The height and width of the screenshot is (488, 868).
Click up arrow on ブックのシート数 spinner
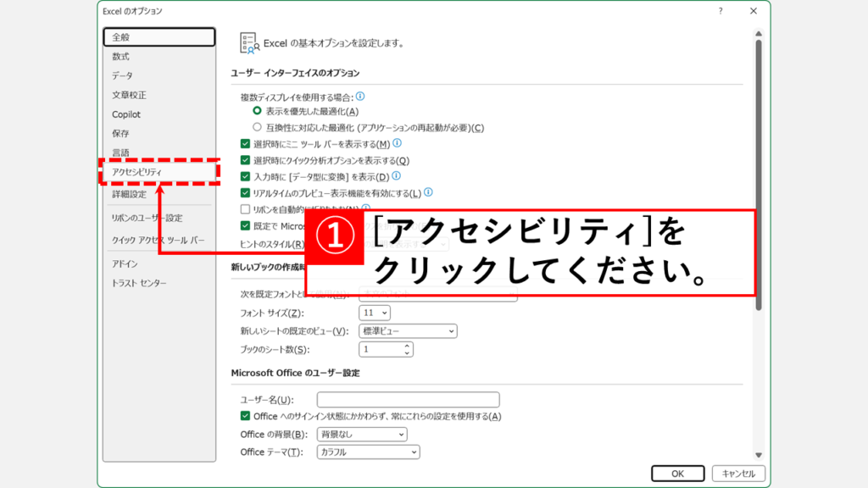(407, 346)
